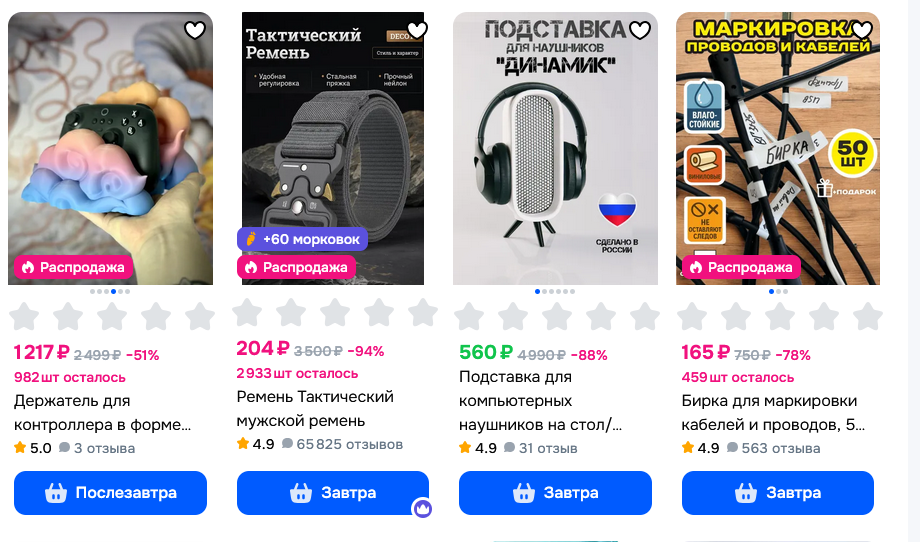Add controller holder to favorites via heart icon
This screenshot has height=542, width=920.
pos(195,30)
